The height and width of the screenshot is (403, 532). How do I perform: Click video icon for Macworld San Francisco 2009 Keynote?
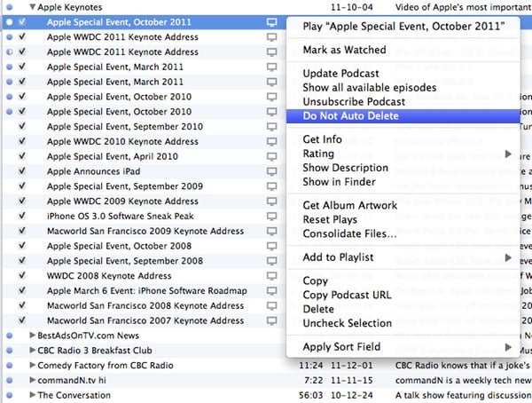[272, 232]
